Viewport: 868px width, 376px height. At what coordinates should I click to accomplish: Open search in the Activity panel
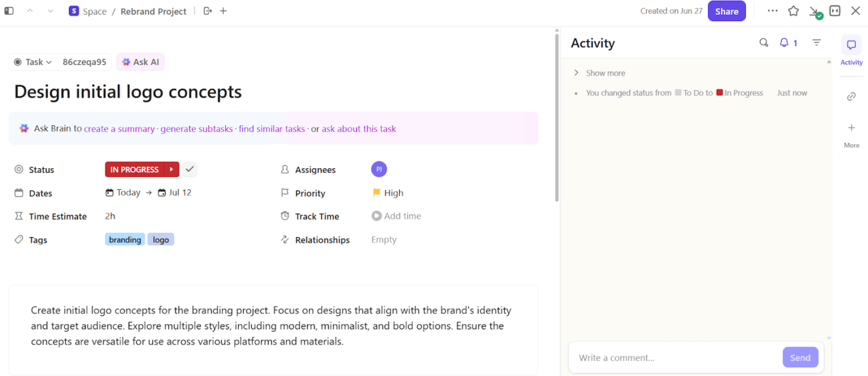click(x=763, y=42)
